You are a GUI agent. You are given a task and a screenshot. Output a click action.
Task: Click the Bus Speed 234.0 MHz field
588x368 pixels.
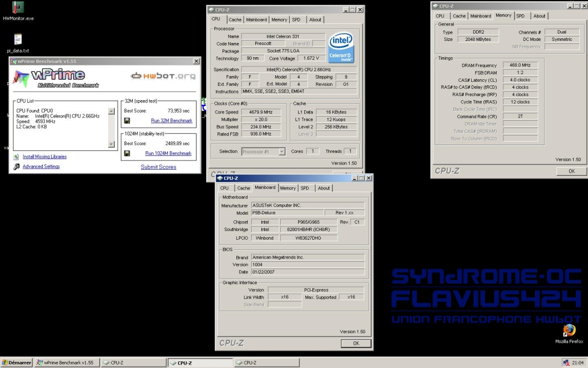coord(261,127)
